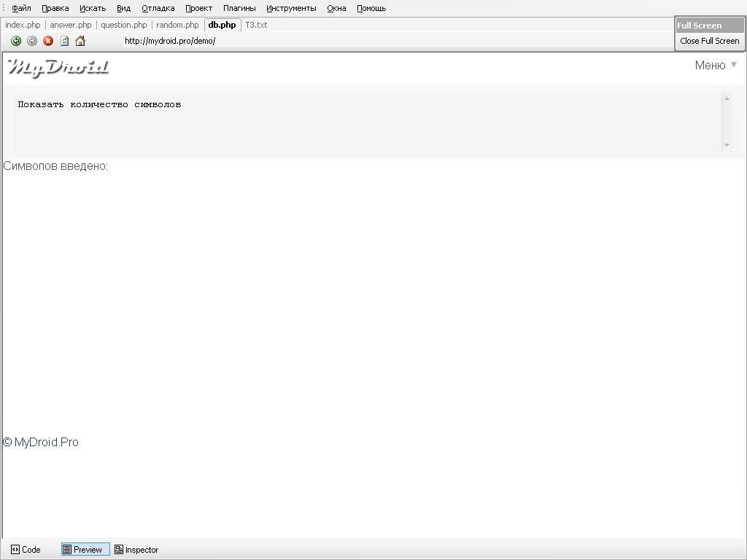747x560 pixels.
Task: Open the Файл menu
Action: (x=21, y=8)
